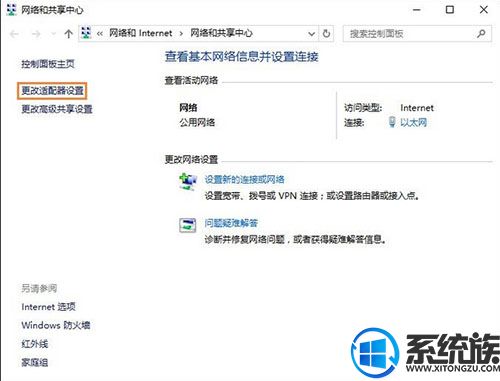Image resolution: width=500 pixels, height=381 pixels.
Task: Click breadcrumb double chevron to expand path
Action: (x=100, y=34)
